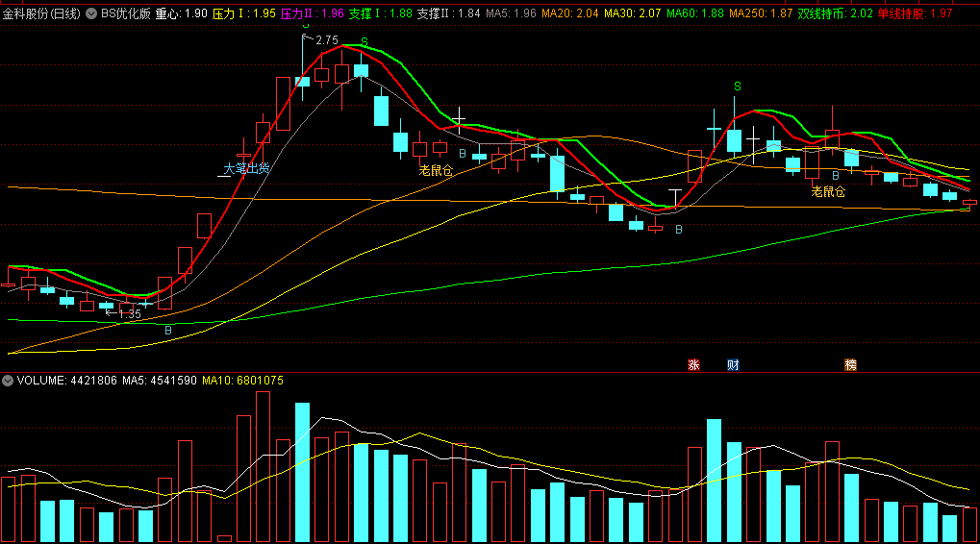Click the MA60: 1.88 label
The width and height of the screenshot is (980, 544).
point(695,13)
